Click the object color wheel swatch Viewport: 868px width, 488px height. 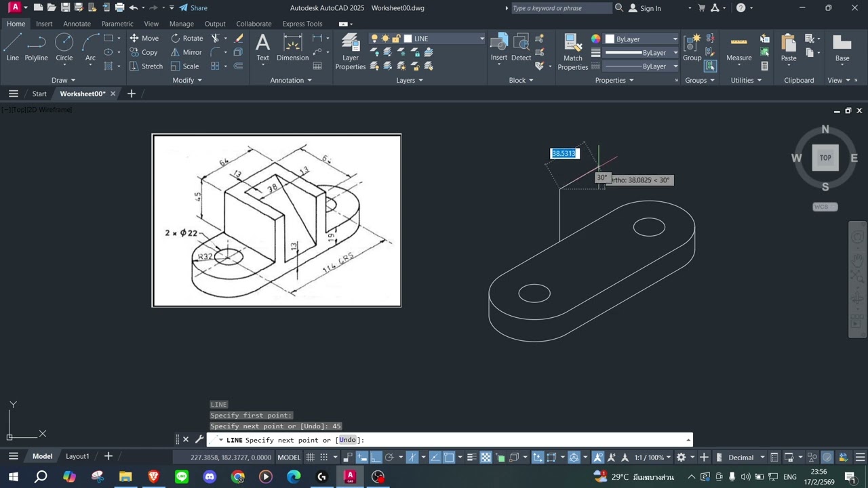(595, 39)
